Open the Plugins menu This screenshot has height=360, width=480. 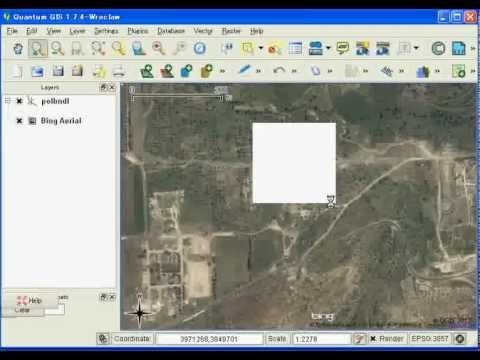[x=138, y=31]
